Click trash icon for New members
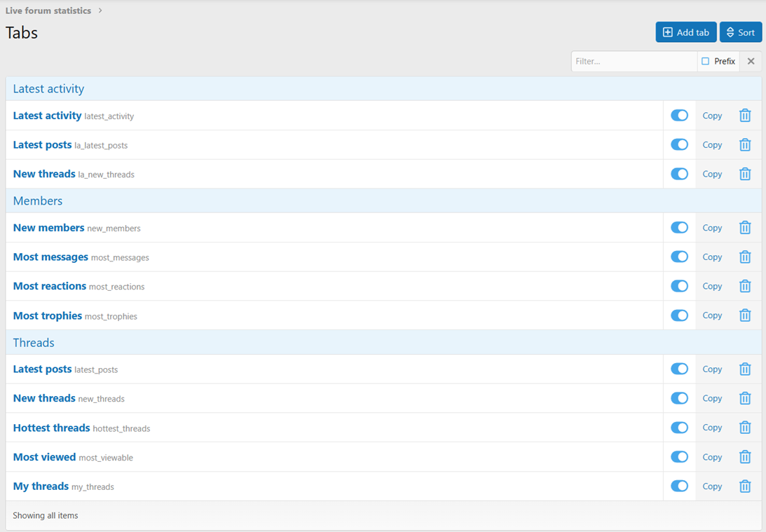 [x=745, y=228]
